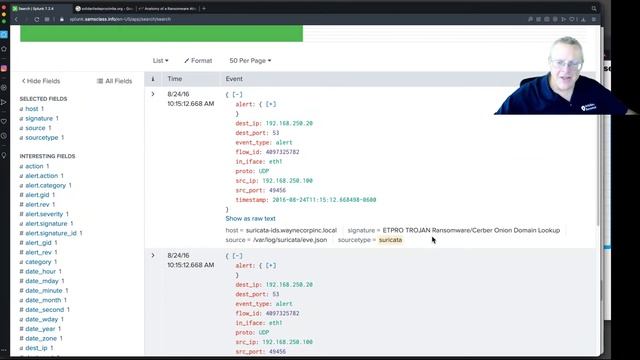Open the alert.gid field
Image resolution: width=640 pixels, height=360 pixels.
[37, 195]
